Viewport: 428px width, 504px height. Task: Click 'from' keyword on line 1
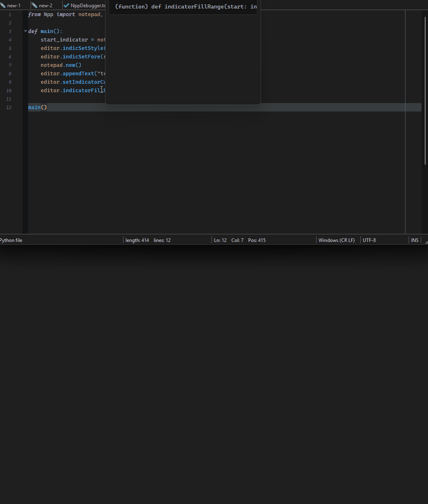[35, 14]
